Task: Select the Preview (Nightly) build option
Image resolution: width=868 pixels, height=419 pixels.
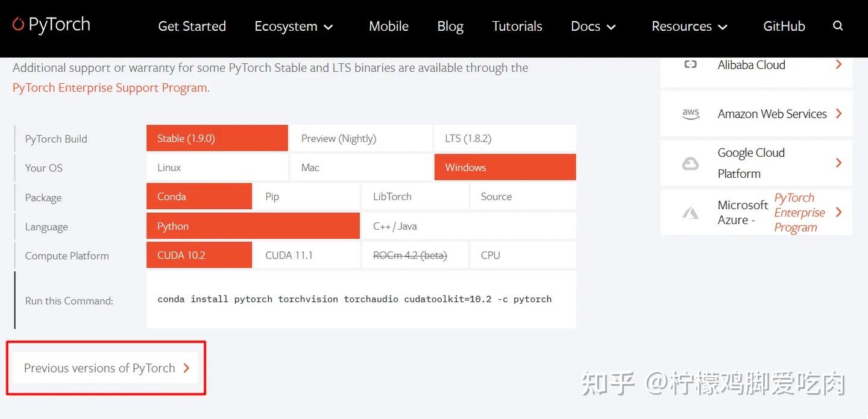Action: (339, 138)
